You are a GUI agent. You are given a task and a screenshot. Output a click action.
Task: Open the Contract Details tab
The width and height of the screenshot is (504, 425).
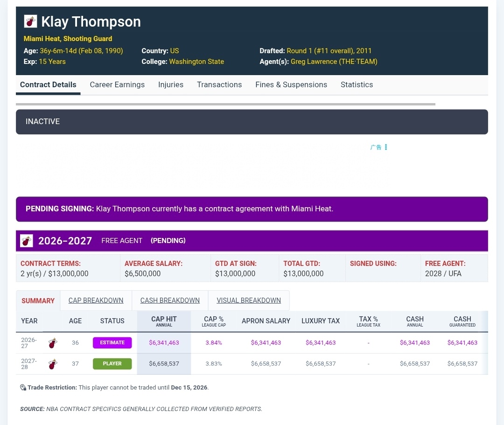[48, 84]
